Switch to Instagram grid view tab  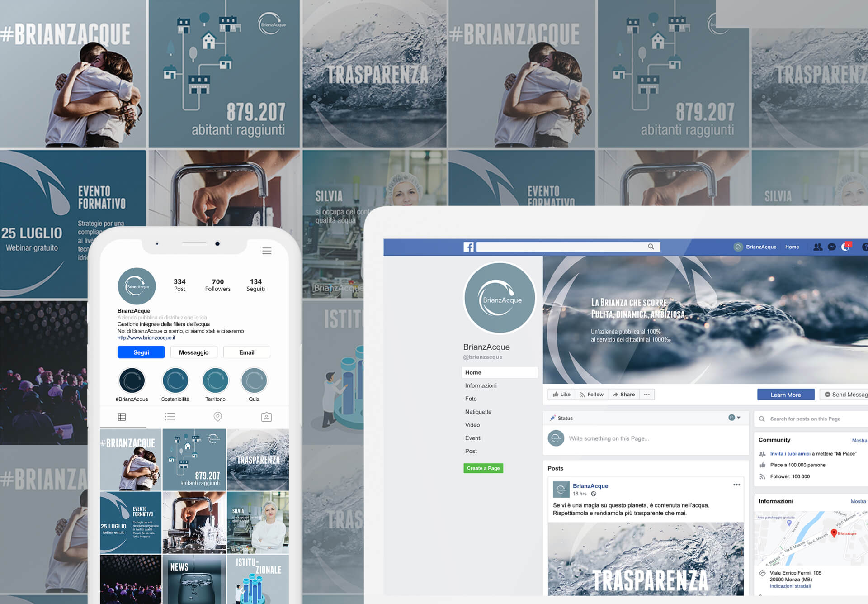(122, 417)
